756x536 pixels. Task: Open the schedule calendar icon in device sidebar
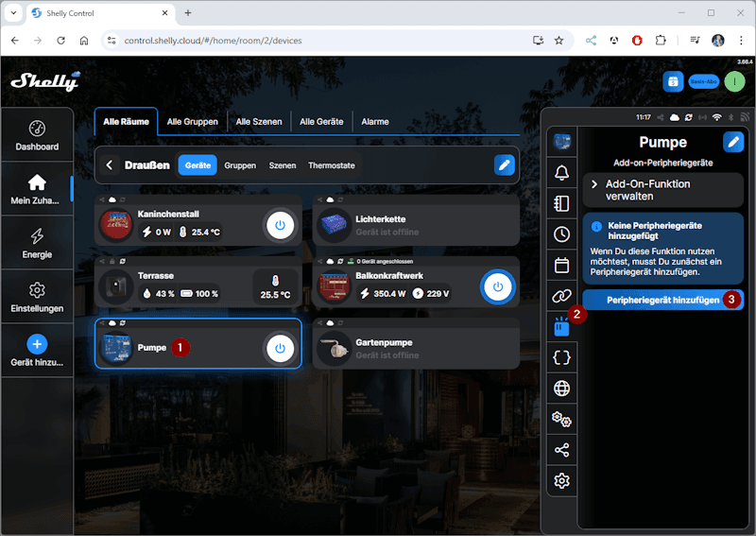click(x=562, y=265)
